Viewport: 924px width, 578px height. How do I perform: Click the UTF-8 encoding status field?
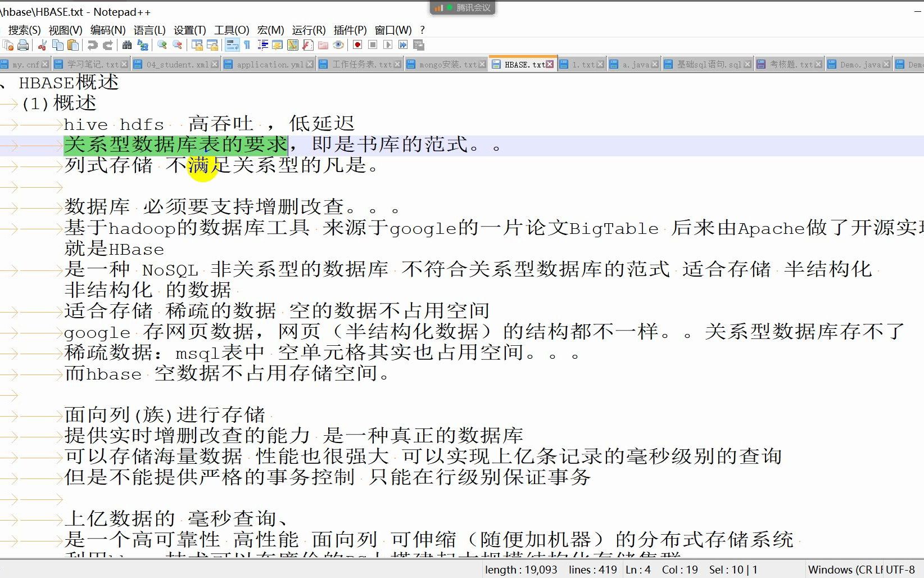(900, 570)
